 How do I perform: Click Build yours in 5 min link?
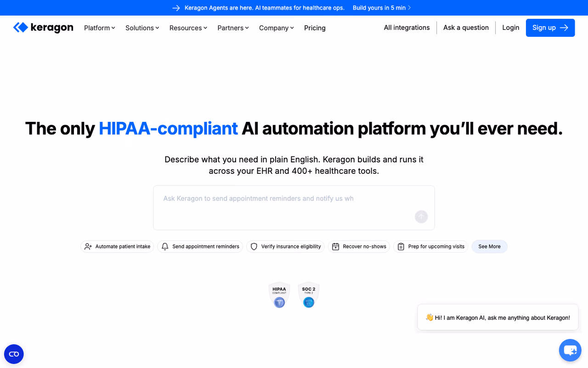click(382, 8)
